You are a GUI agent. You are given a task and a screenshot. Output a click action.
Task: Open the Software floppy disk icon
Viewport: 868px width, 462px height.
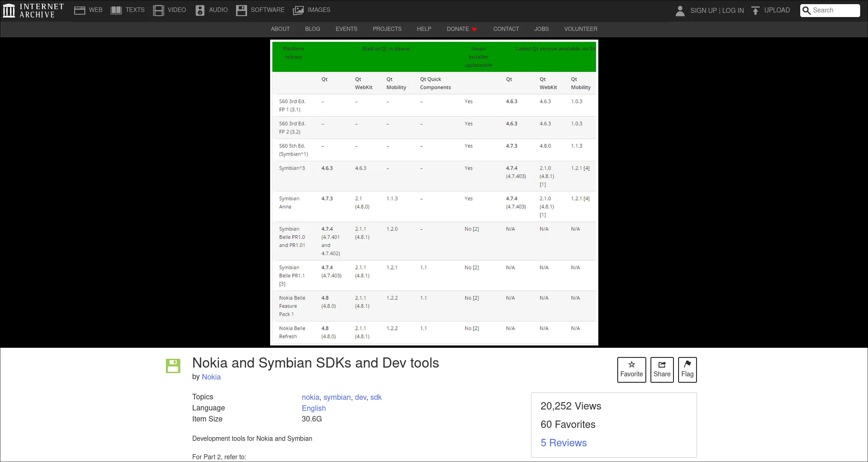tap(242, 10)
